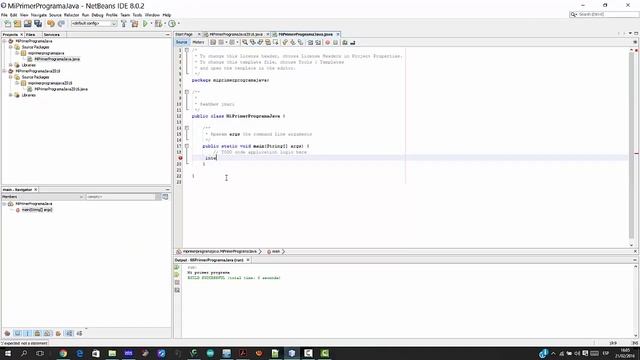Click the red error stripe mark in editor margin
This screenshot has height=360, width=640.
[636, 153]
